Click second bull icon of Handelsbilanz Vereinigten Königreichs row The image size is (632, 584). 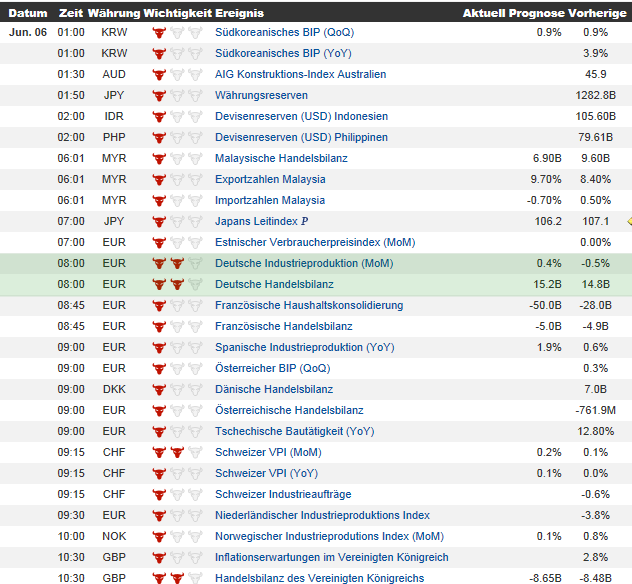point(177,578)
